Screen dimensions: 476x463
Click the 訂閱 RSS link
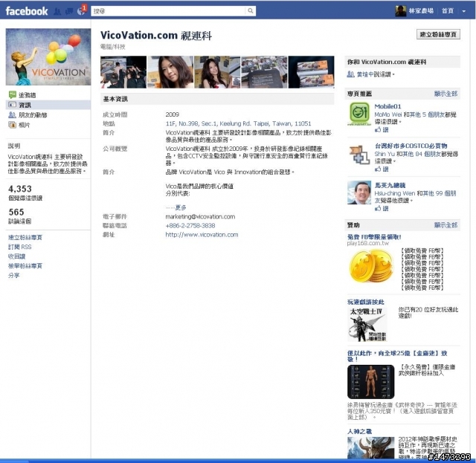point(20,247)
